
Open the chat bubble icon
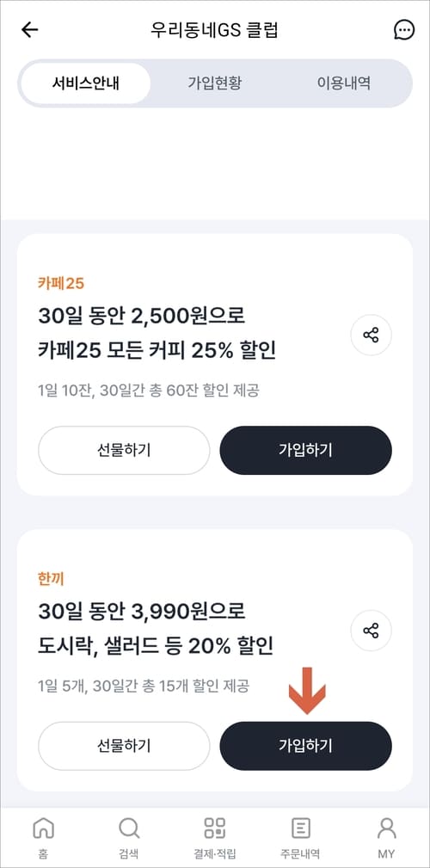(403, 30)
